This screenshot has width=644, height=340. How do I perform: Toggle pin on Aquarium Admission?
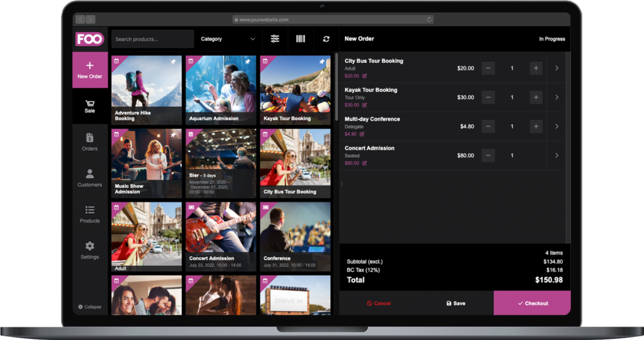(248, 62)
